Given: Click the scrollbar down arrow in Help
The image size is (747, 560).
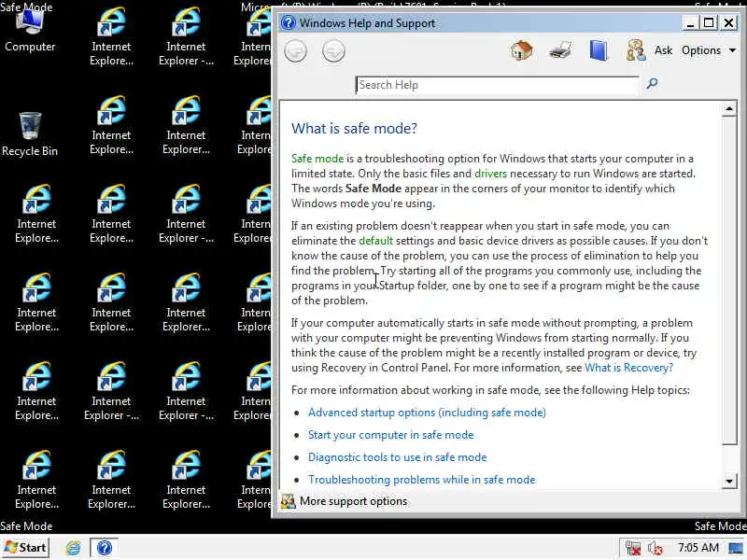Looking at the screenshot, I should tap(729, 481).
